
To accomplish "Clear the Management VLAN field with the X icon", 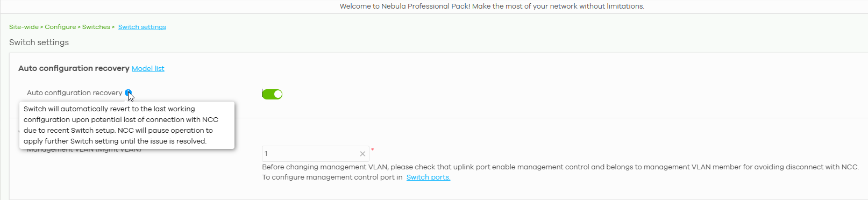I will click(x=362, y=154).
